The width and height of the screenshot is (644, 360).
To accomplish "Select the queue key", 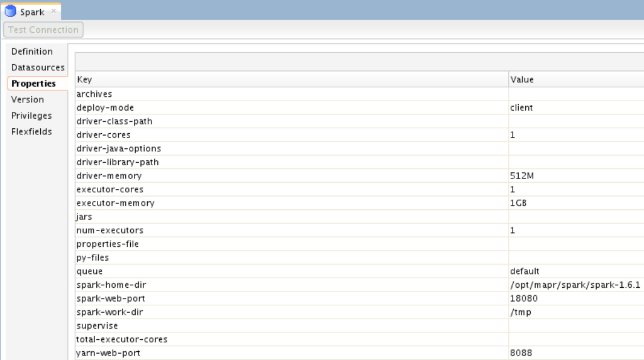I will [89, 271].
